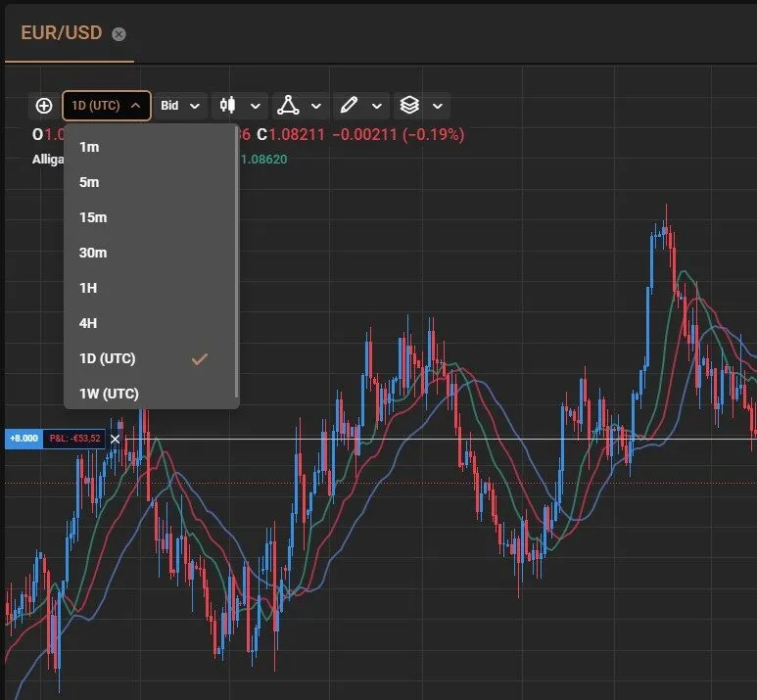
Task: Select the 1m timeframe
Action: (x=89, y=147)
